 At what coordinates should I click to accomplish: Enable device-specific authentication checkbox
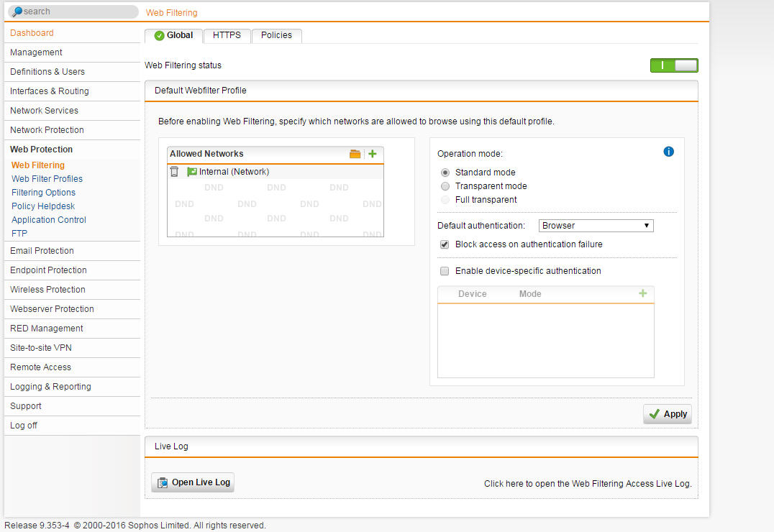445,271
